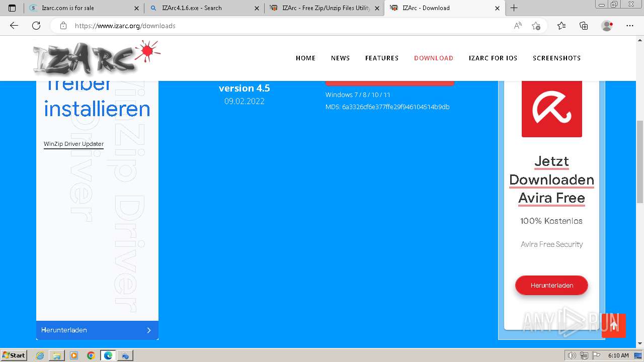Open media player taskbar icon

(x=74, y=355)
